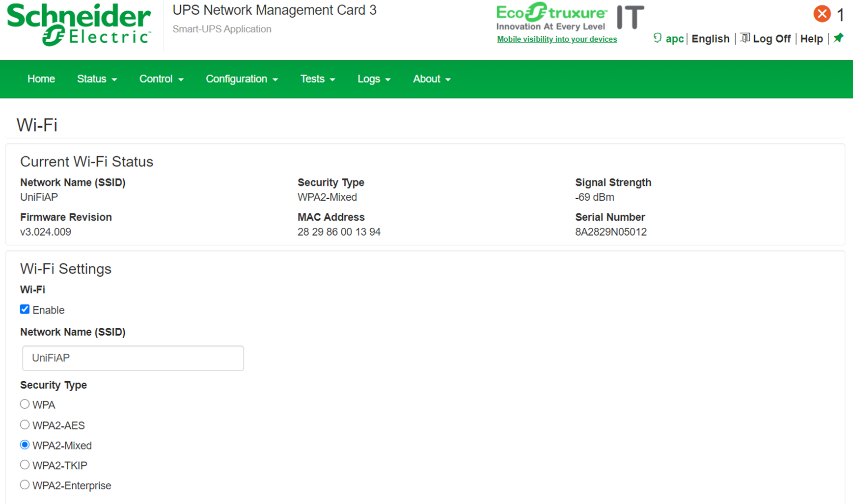This screenshot has width=853, height=504.
Task: Uncheck the Wi-Fi Enable checkbox
Action: (25, 309)
